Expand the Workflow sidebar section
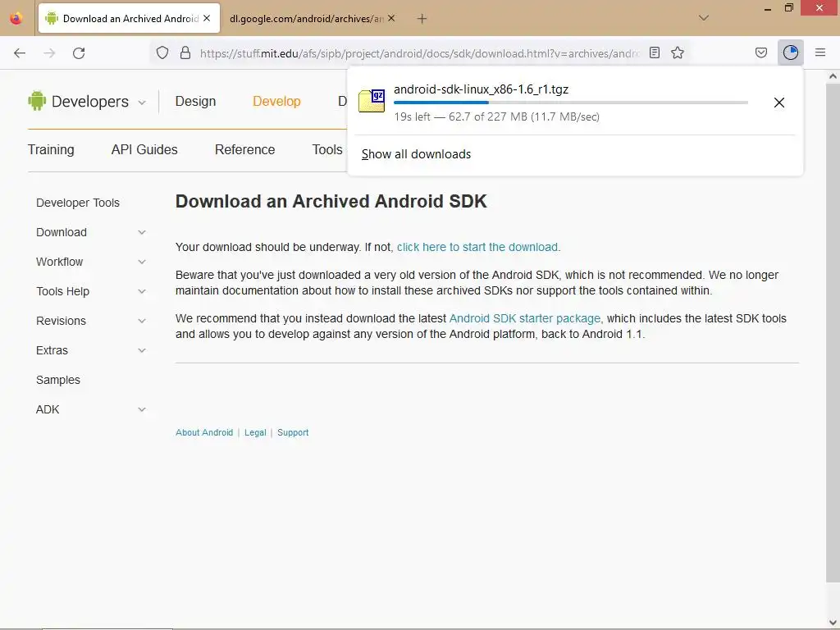840x630 pixels. point(142,262)
